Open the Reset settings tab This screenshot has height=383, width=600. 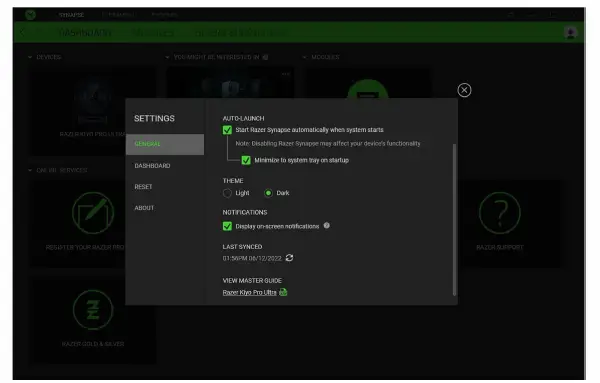[143, 187]
